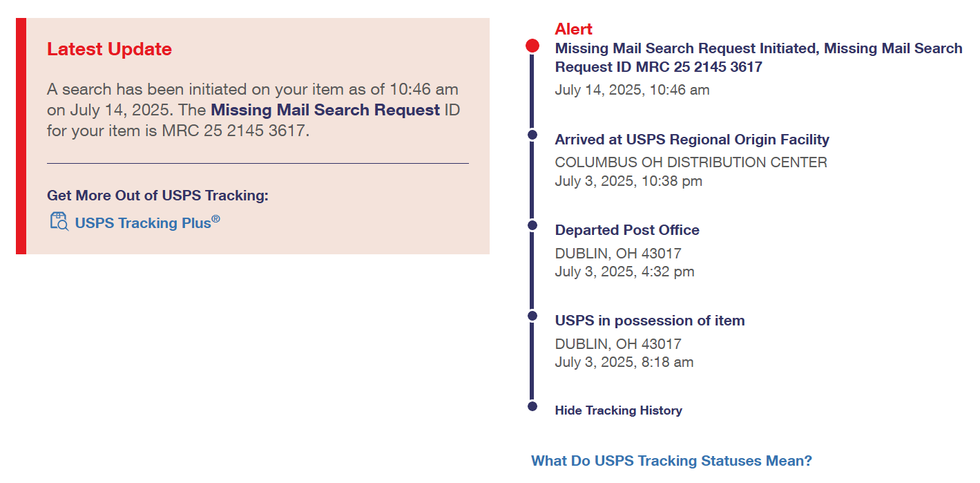
Task: Click the dot beside Hide Tracking History
Action: click(532, 406)
